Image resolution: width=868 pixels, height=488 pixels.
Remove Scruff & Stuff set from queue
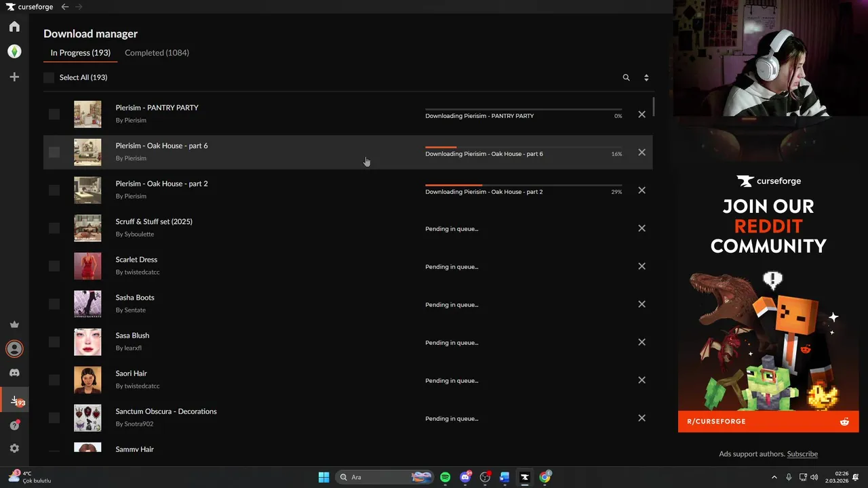click(x=642, y=228)
